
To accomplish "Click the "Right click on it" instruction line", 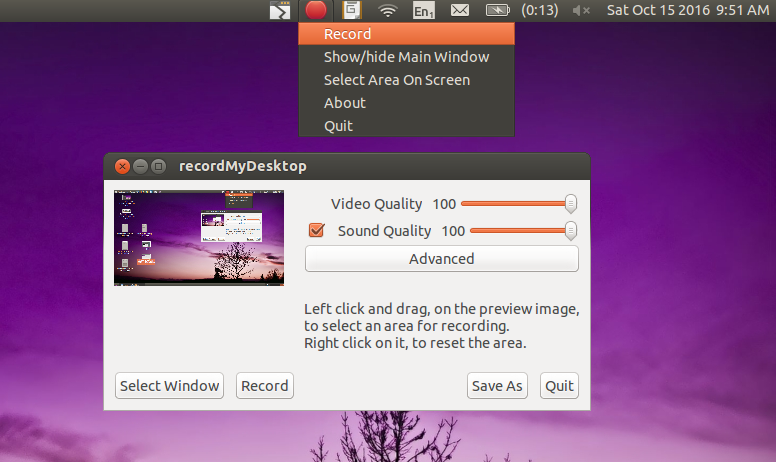I will coord(415,343).
